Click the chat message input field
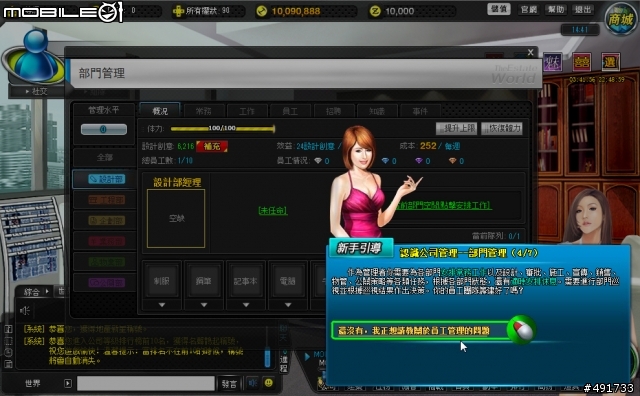Viewport: 640px width, 396px height. pos(146,383)
